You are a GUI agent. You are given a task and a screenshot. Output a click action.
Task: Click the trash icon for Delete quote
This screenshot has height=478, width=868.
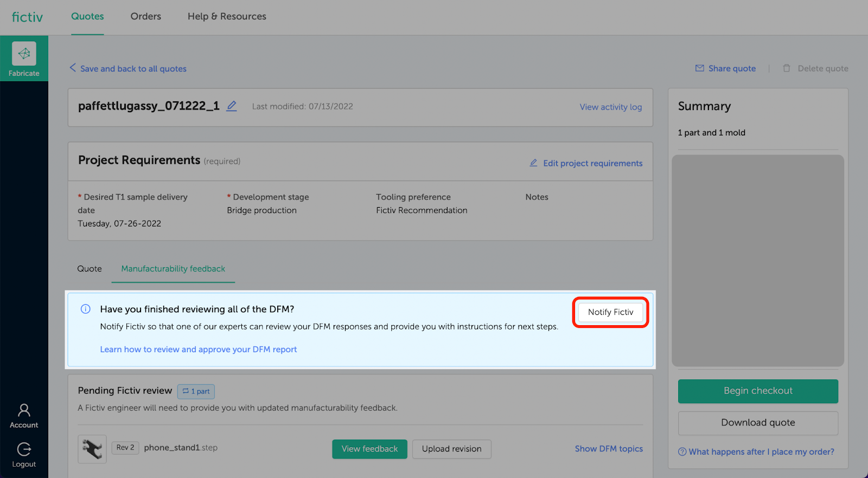coord(787,68)
